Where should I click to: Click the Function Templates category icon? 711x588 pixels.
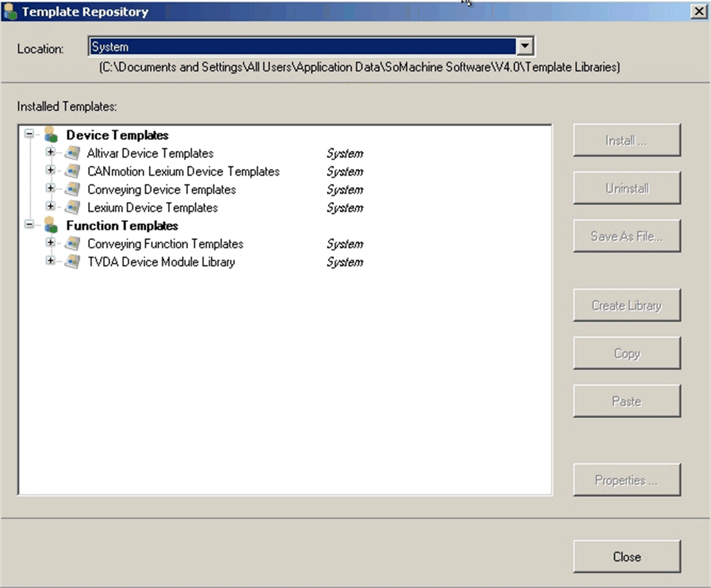click(51, 225)
